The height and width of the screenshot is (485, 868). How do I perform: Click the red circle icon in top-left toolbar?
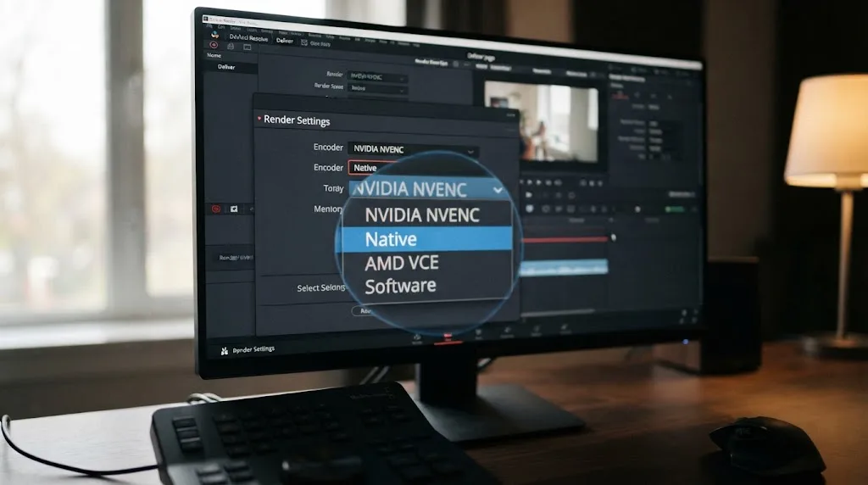click(x=214, y=45)
